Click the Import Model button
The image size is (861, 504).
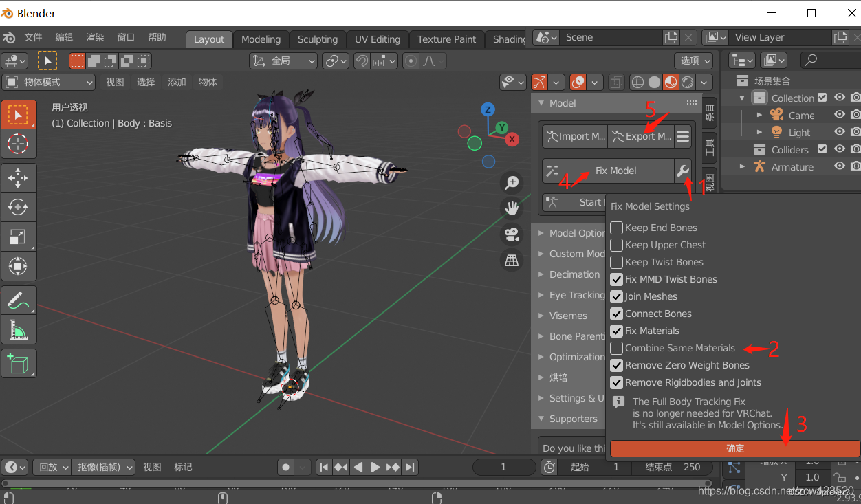coord(575,136)
